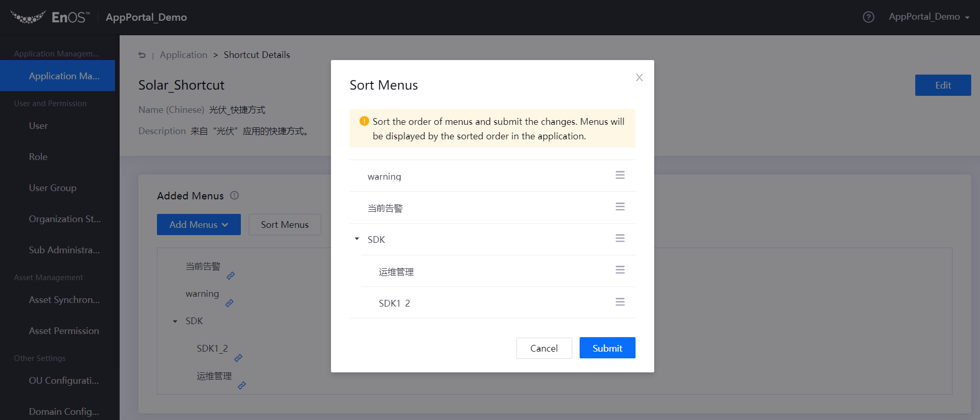Collapse the SDK group in Sort Menus

click(x=357, y=239)
